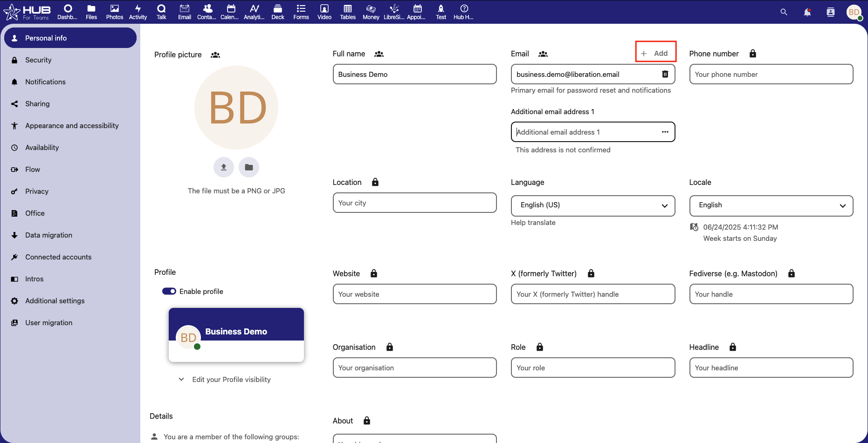This screenshot has height=443, width=868.
Task: Open the Talk app icon
Action: tap(161, 12)
